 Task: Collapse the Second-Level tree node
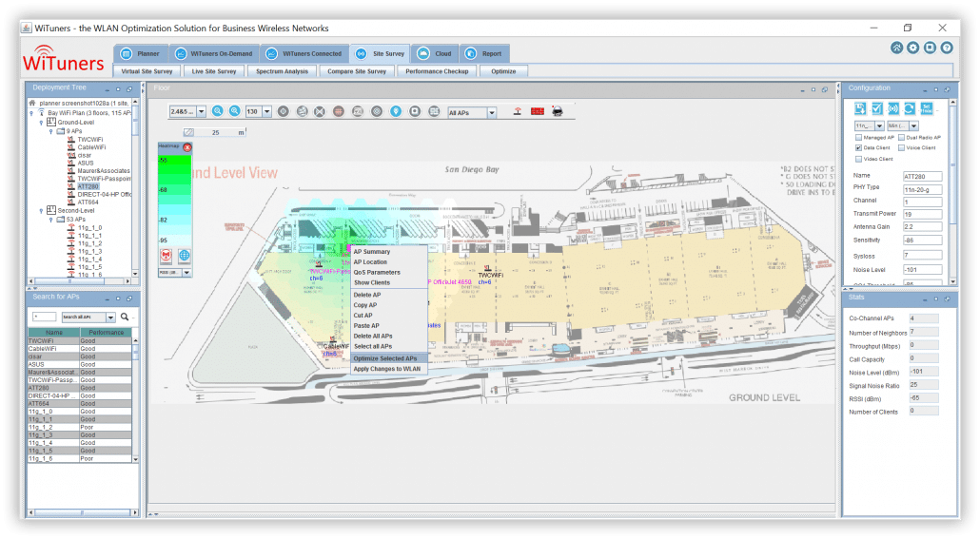(x=42, y=211)
